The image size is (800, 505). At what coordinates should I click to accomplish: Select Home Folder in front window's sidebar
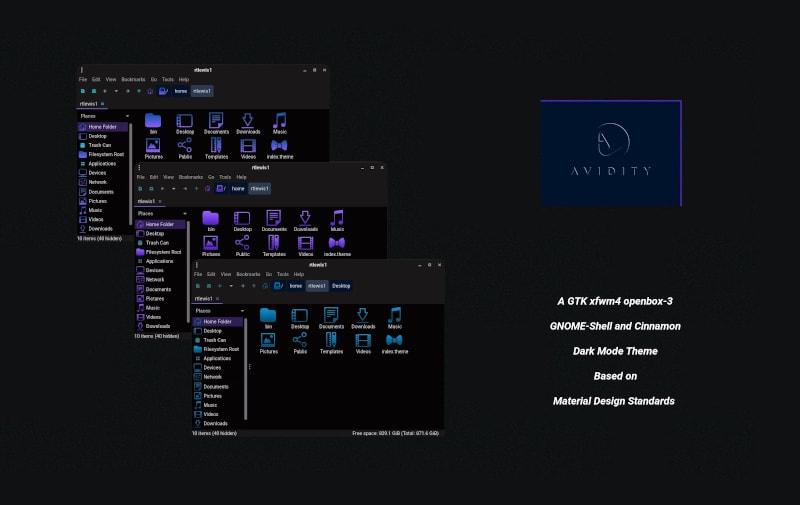(217, 322)
